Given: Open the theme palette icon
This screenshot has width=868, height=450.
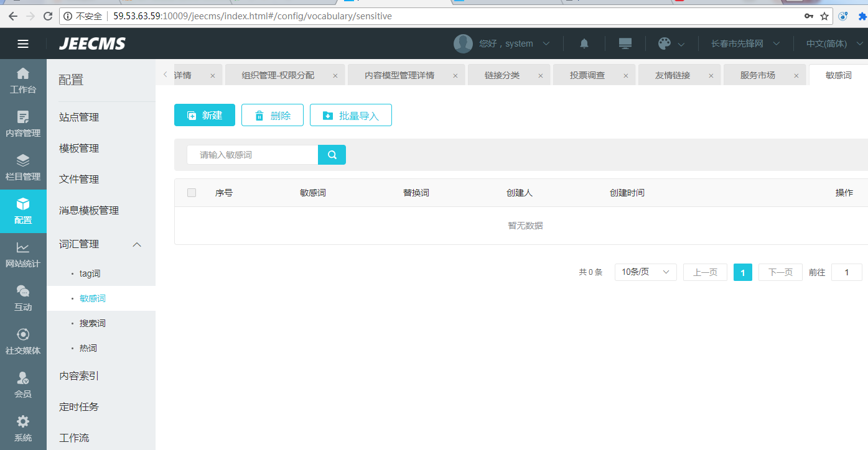Looking at the screenshot, I should pyautogui.click(x=665, y=44).
